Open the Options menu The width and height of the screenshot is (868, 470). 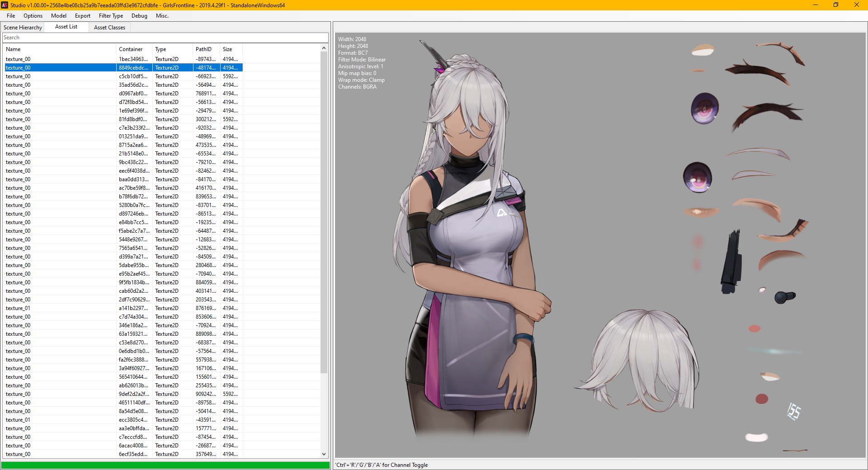coord(33,16)
